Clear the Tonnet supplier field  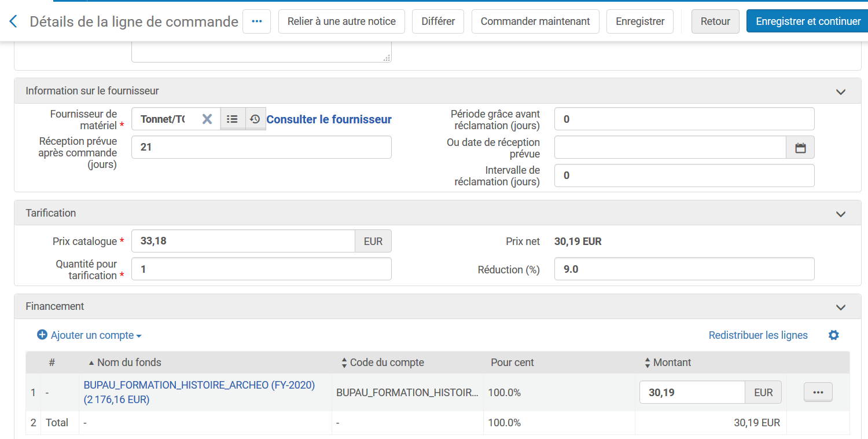tap(207, 119)
